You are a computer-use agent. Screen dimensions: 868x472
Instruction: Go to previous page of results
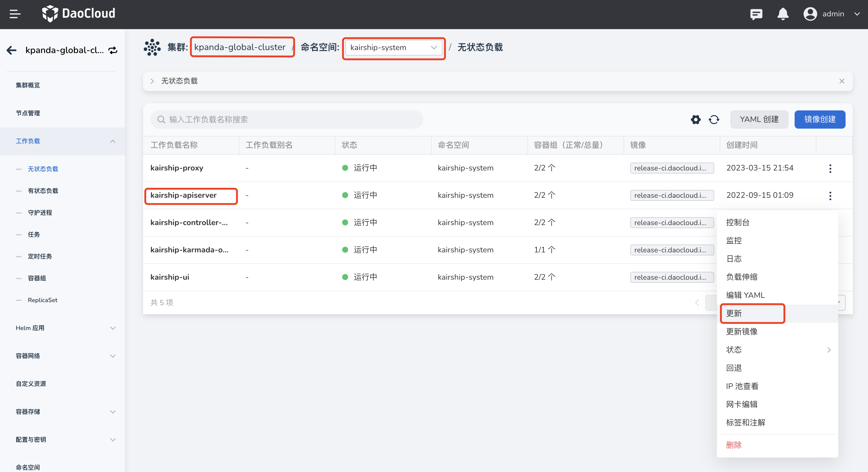tap(697, 302)
